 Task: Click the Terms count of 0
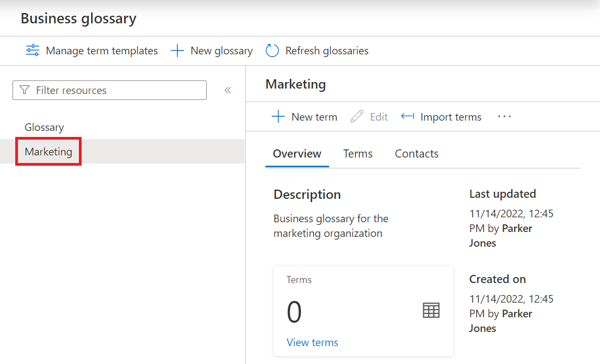click(x=294, y=312)
